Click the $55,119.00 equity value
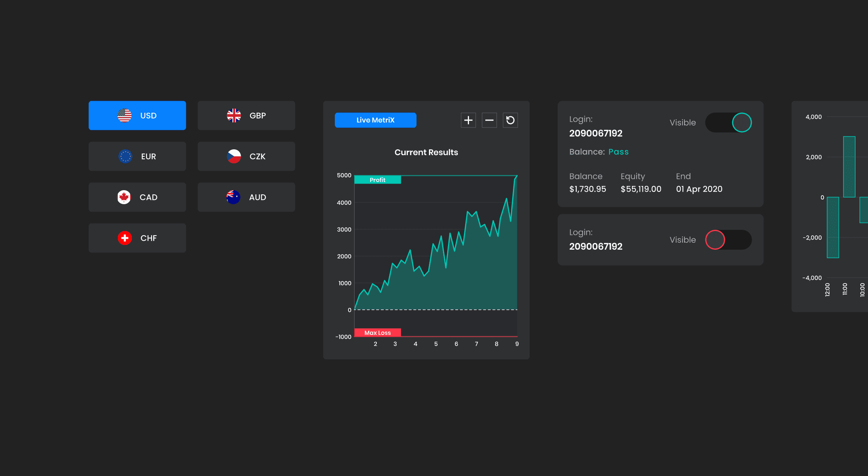 click(x=641, y=189)
